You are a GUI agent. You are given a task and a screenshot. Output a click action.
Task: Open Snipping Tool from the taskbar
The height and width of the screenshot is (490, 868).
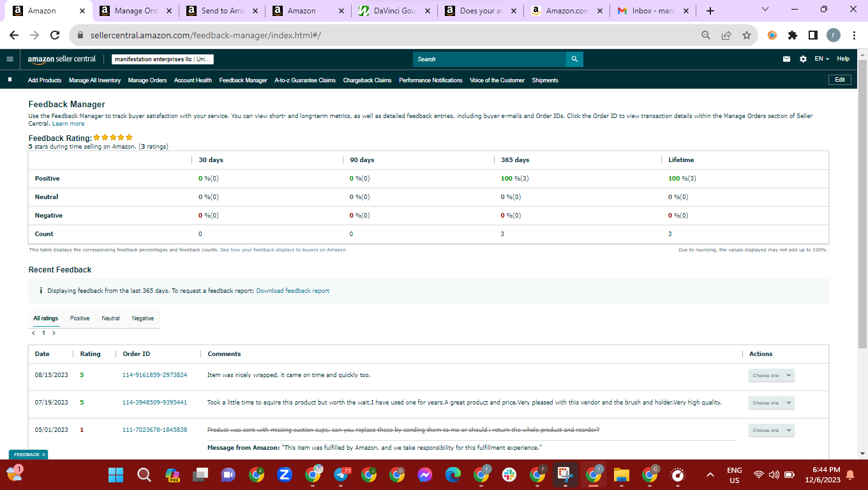pyautogui.click(x=565, y=475)
